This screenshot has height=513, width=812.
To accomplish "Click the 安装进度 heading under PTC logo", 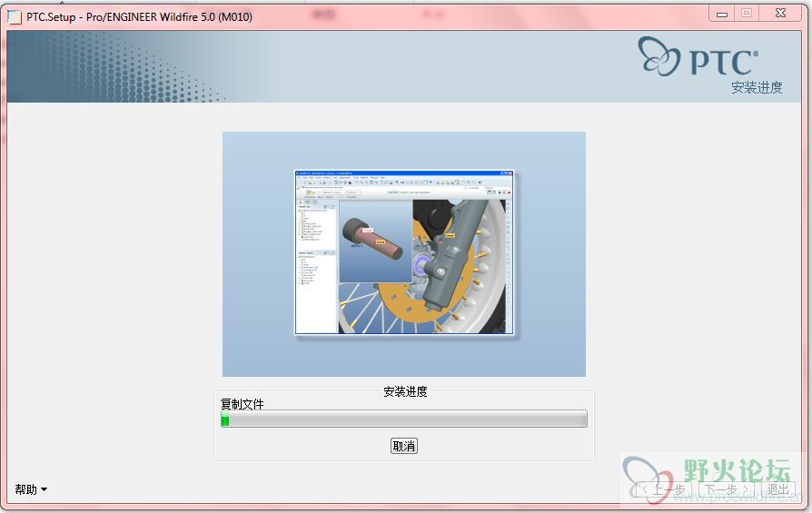I will [757, 87].
